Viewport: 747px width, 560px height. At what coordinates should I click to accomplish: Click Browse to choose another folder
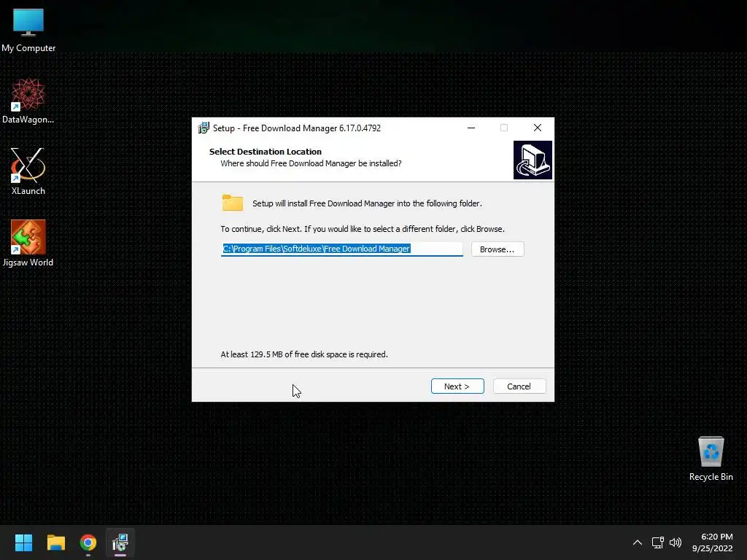[498, 249]
